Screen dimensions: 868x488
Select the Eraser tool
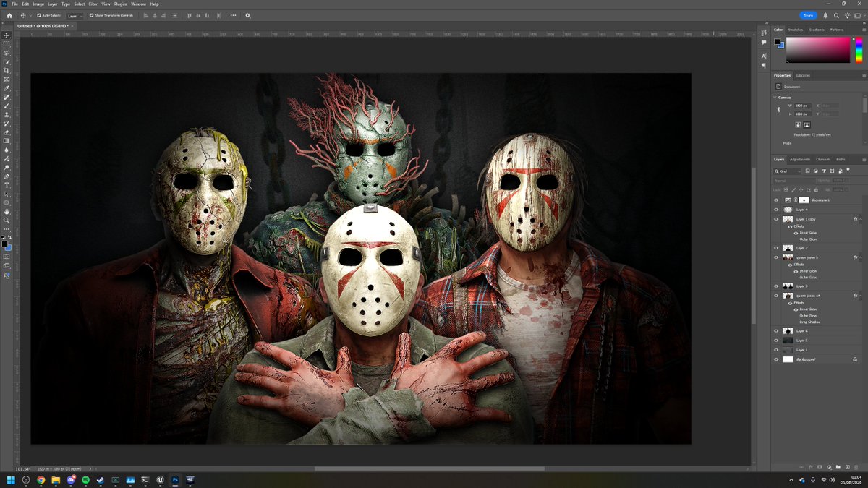[x=7, y=132]
